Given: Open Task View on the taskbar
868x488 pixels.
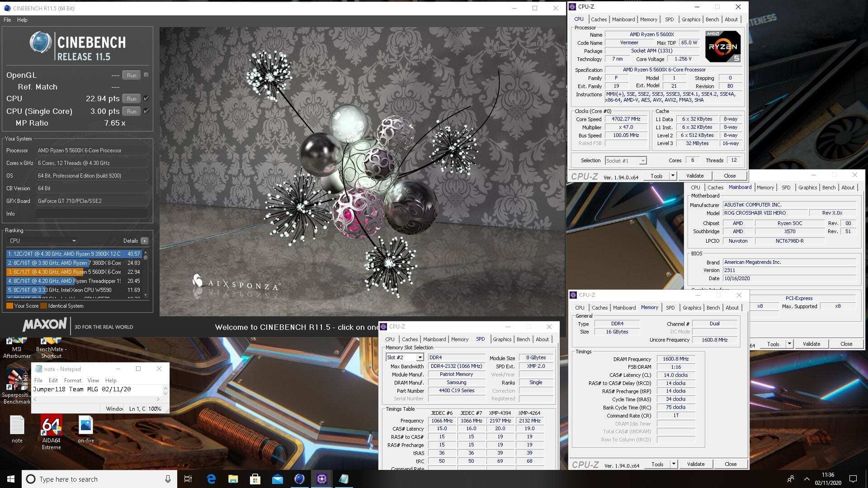Looking at the screenshot, I should [x=188, y=479].
